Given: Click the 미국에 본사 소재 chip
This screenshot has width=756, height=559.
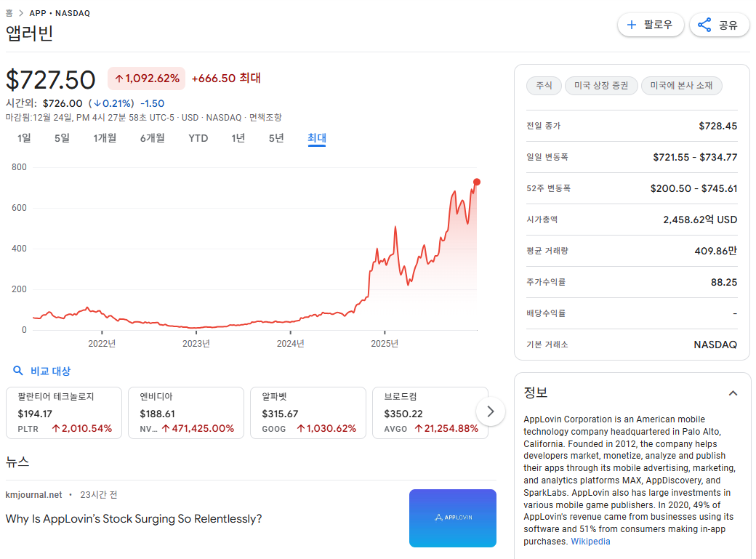Looking at the screenshot, I should tap(681, 85).
